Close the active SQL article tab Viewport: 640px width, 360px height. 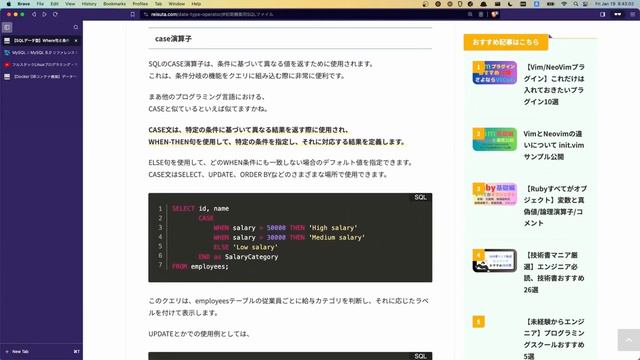(x=76, y=40)
